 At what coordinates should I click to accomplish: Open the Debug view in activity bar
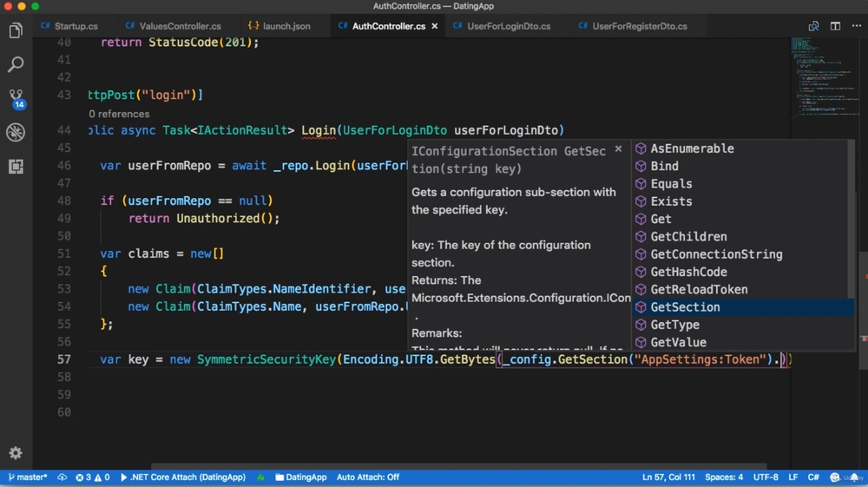pyautogui.click(x=16, y=132)
